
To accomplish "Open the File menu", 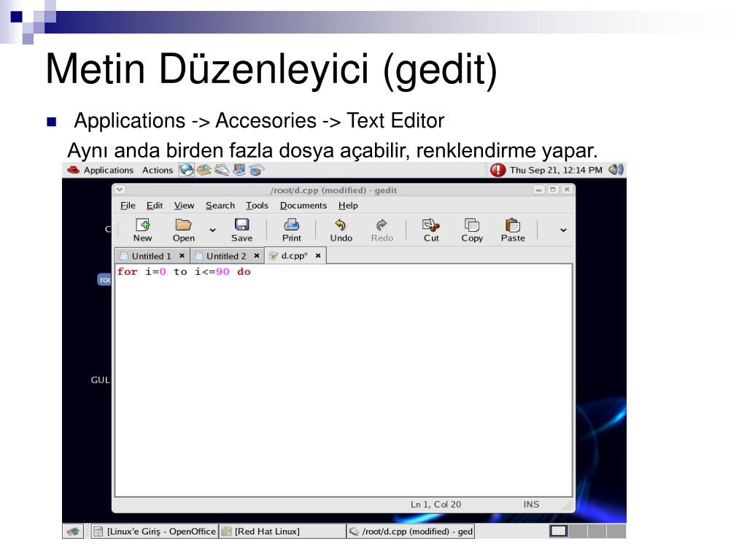I will point(128,205).
